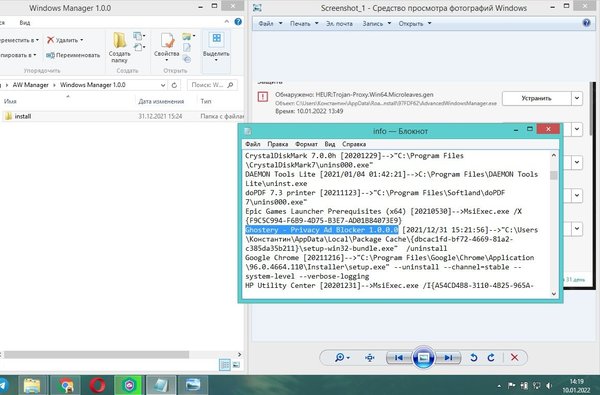Open Explorer help question mark icon
This screenshot has width=600, height=395.
(x=238, y=22)
